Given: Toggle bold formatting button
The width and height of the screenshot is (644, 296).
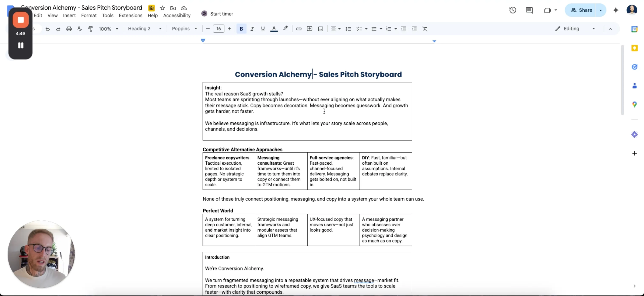Looking at the screenshot, I should point(241,29).
